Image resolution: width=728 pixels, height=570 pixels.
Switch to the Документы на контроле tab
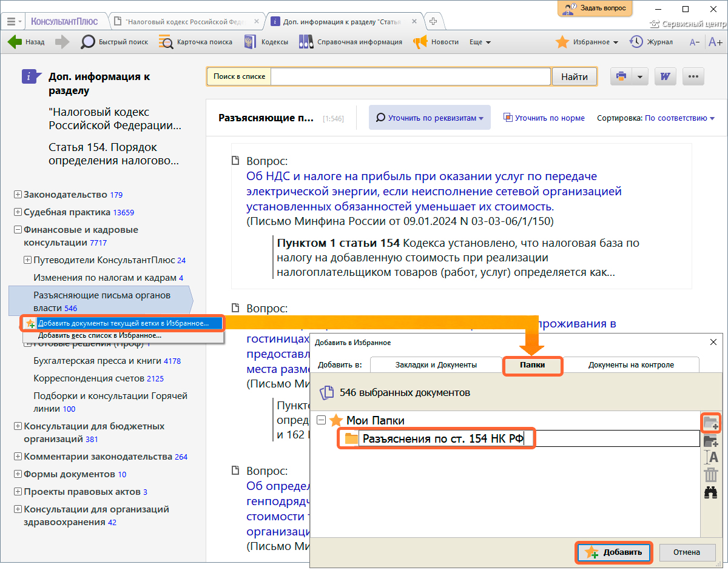click(631, 364)
